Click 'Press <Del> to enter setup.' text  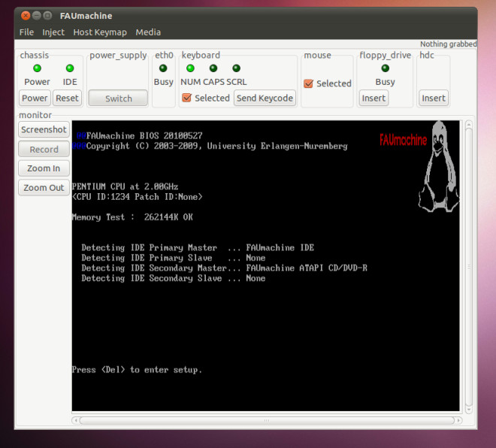click(137, 370)
